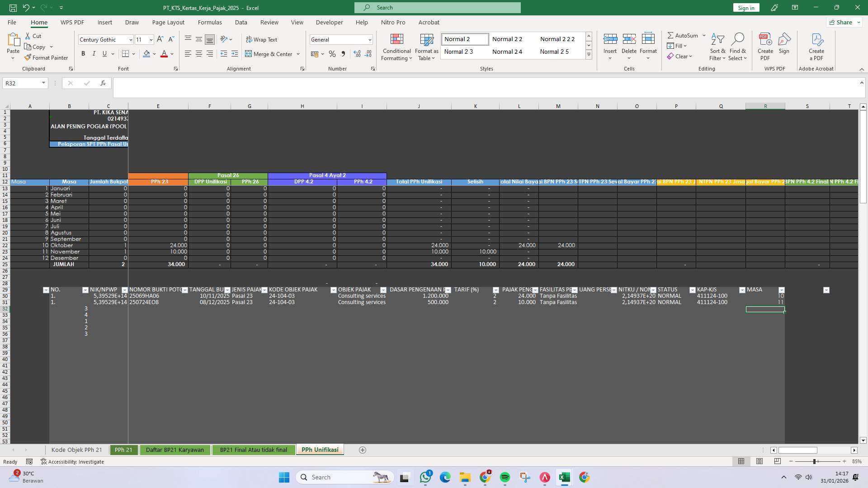
Task: Open the filter dropdown on the MASA column
Action: 781,290
